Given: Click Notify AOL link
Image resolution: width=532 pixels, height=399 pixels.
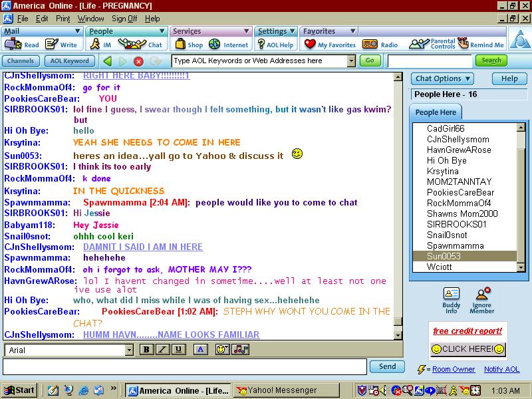Looking at the screenshot, I should (x=502, y=369).
